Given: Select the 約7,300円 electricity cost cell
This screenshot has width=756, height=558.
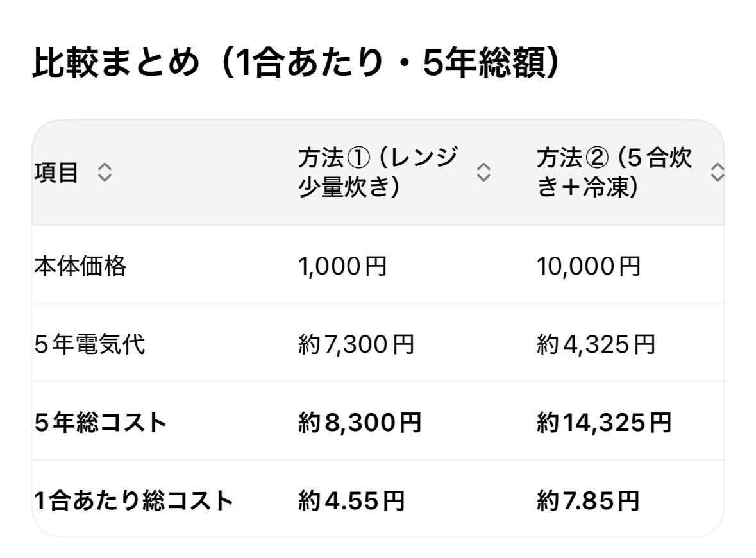Looking at the screenshot, I should pyautogui.click(x=357, y=344).
